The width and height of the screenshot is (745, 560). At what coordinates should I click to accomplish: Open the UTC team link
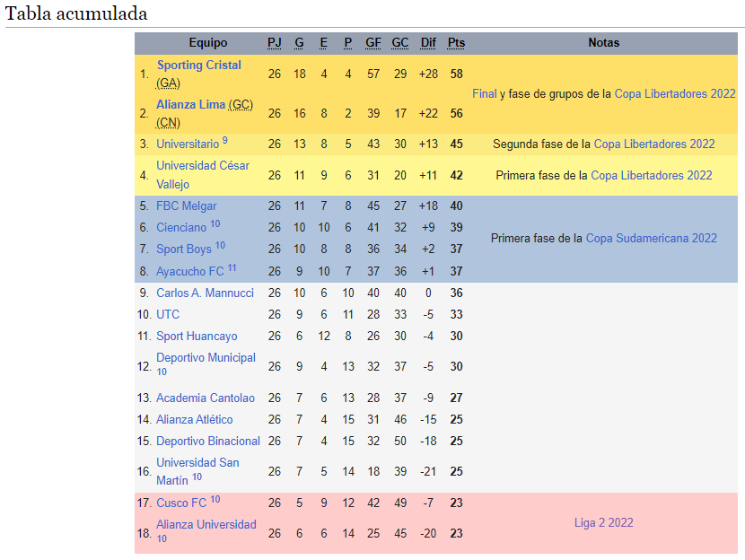[168, 314]
